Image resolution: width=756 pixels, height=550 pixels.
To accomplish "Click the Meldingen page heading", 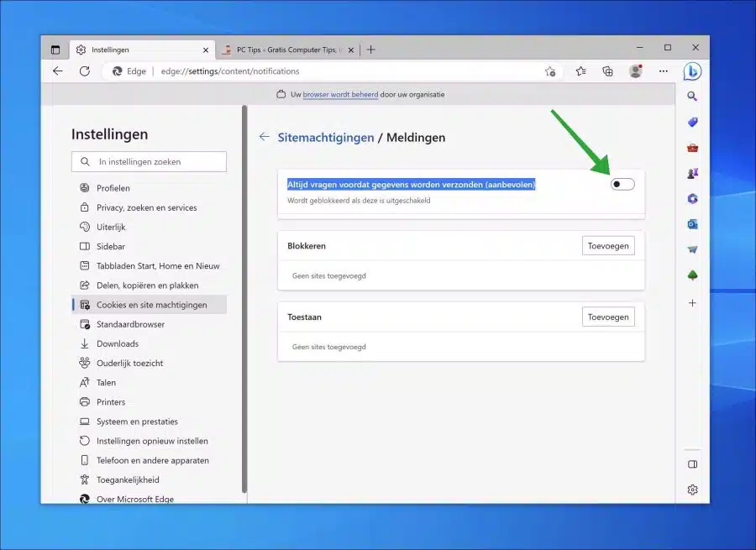I will click(x=416, y=138).
